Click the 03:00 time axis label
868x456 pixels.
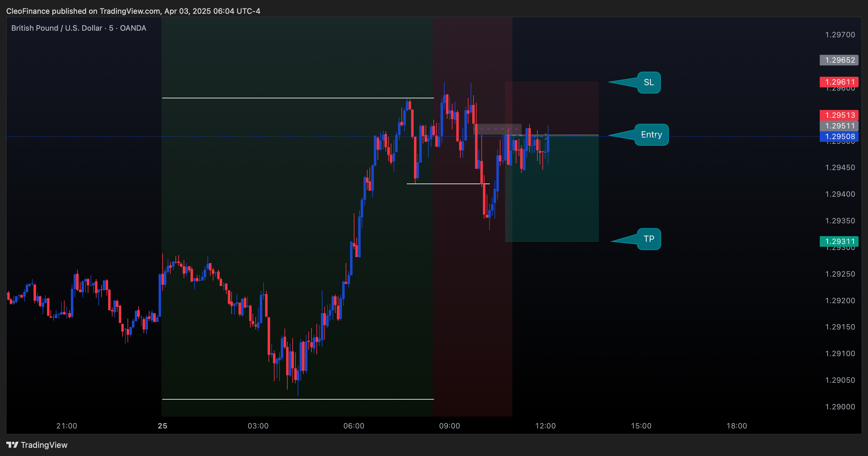click(x=258, y=426)
